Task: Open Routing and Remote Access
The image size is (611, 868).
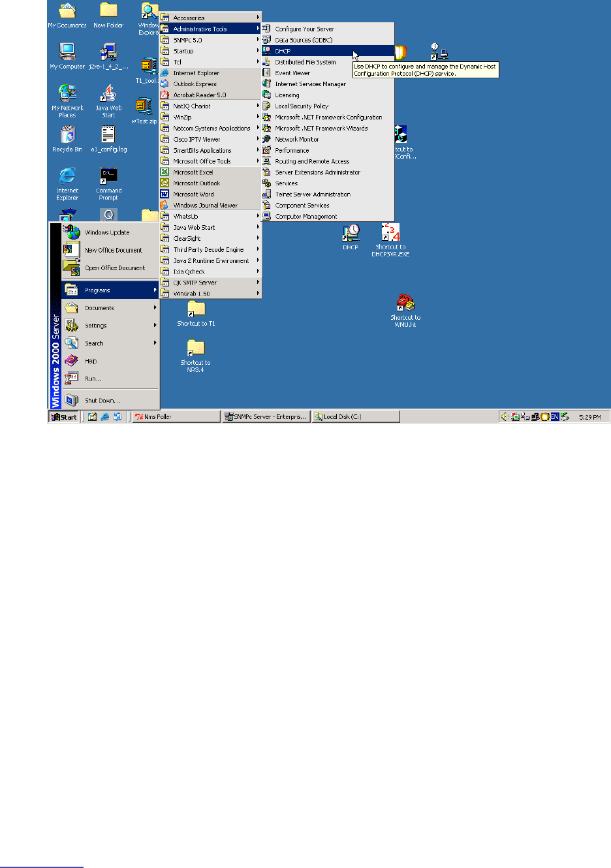Action: pos(328,161)
